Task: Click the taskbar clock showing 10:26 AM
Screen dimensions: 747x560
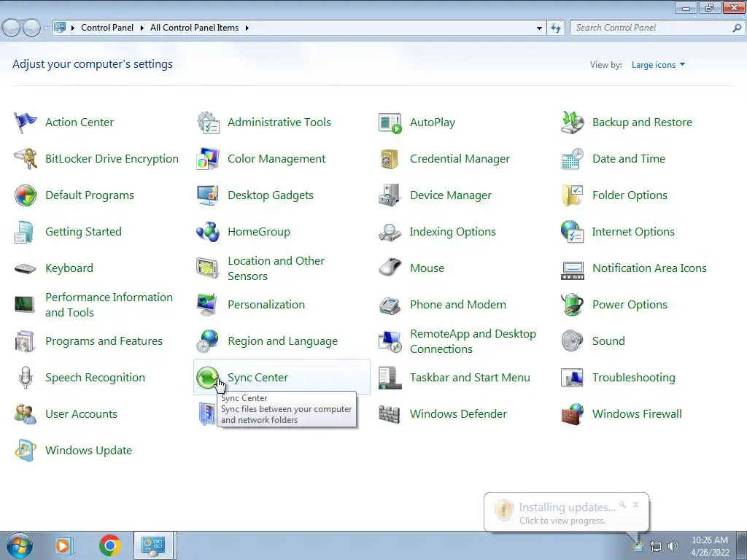Action: [x=710, y=546]
